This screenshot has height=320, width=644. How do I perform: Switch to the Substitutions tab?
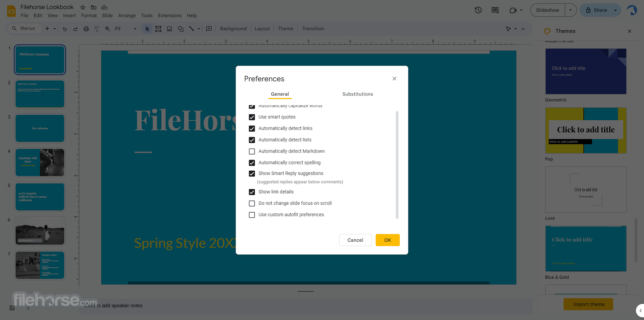pos(357,94)
